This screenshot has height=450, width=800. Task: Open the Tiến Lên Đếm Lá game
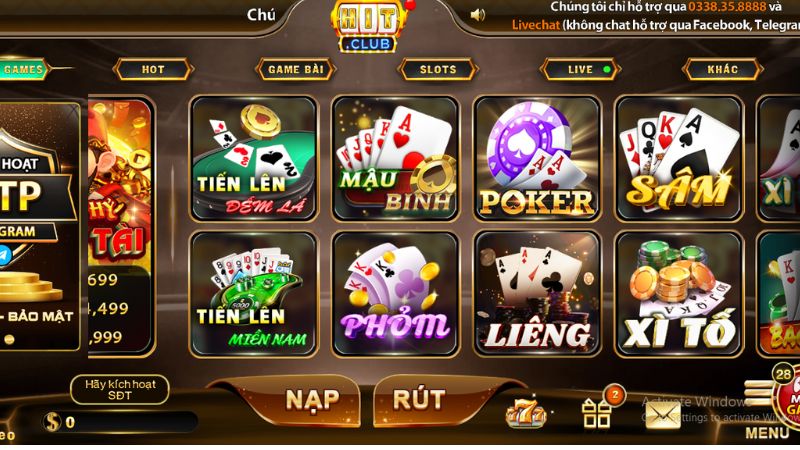pyautogui.click(x=254, y=159)
